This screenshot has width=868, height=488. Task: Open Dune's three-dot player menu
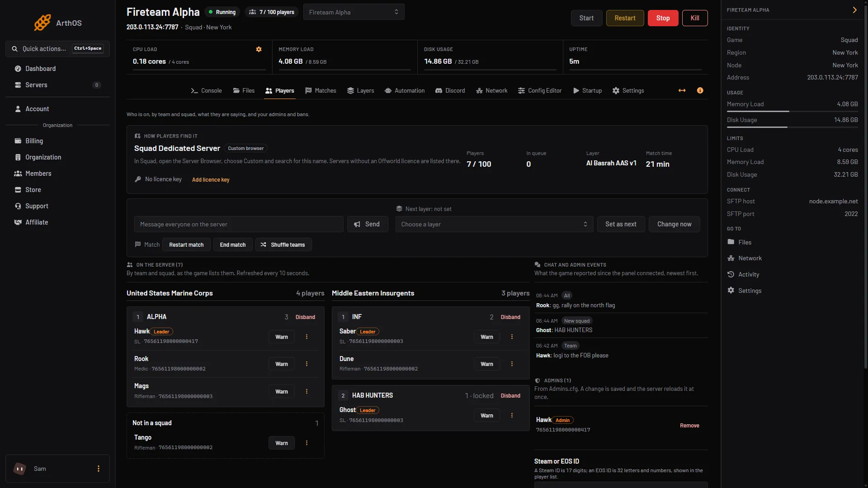(x=512, y=364)
